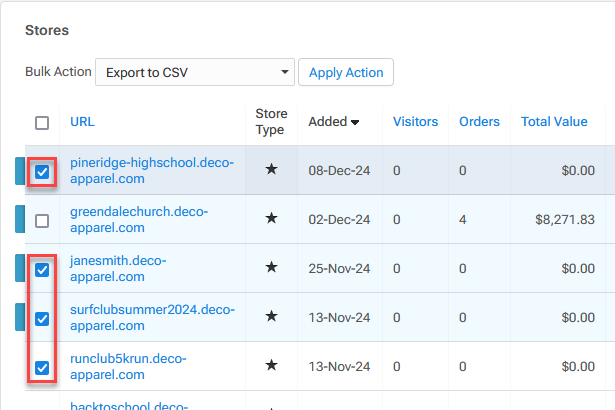Click the star icon for runclub5krun store
This screenshot has width=615, height=410.
(271, 366)
